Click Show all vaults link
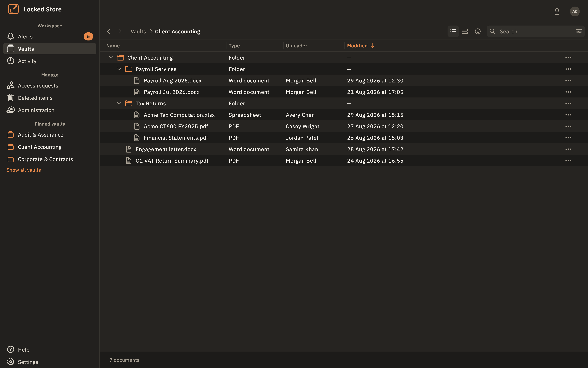The width and height of the screenshot is (588, 368). [24, 170]
